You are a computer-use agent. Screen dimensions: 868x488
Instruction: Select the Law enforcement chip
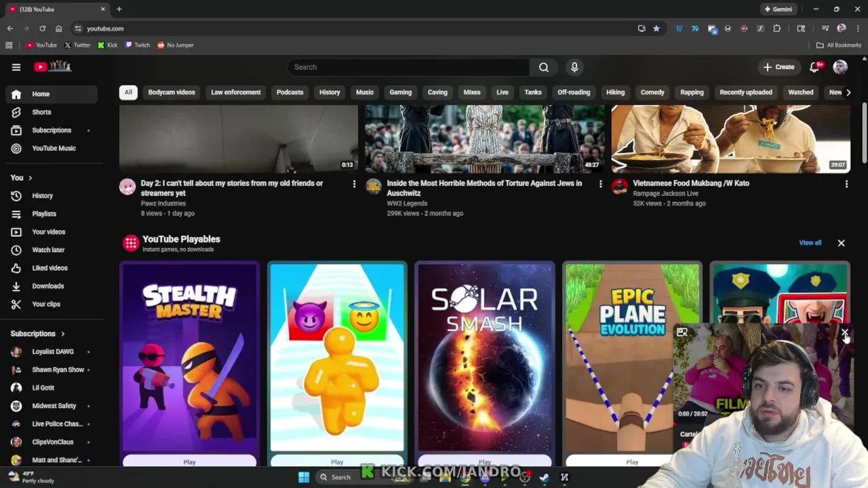tap(235, 92)
